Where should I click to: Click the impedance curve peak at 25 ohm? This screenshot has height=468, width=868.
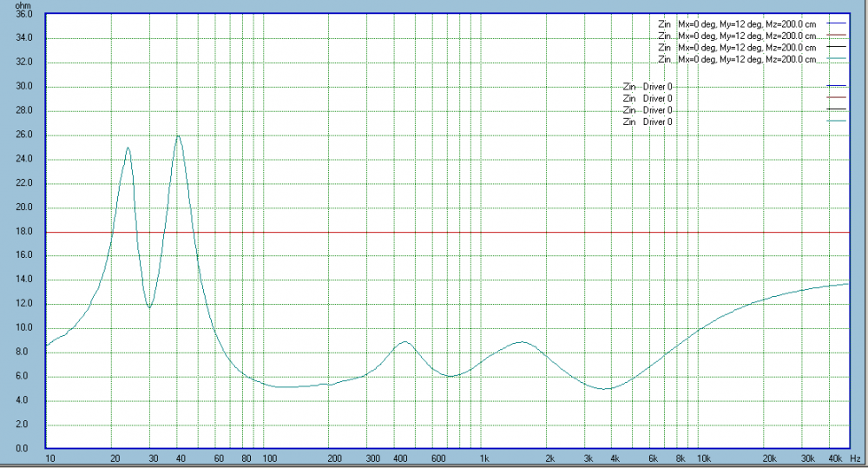(x=128, y=148)
